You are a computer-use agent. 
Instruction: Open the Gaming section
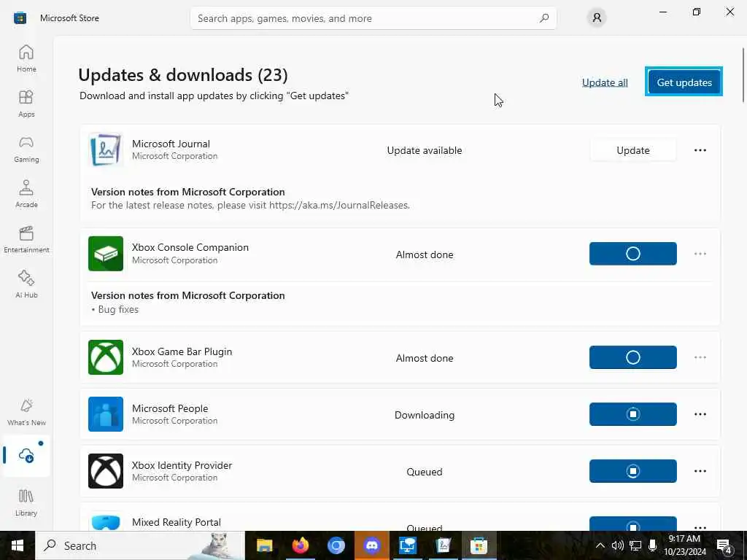pyautogui.click(x=26, y=149)
